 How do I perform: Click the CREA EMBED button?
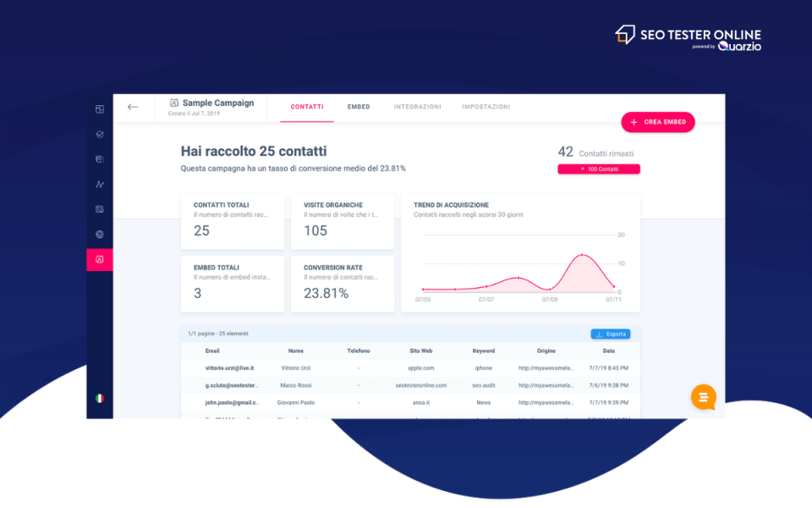click(x=658, y=122)
